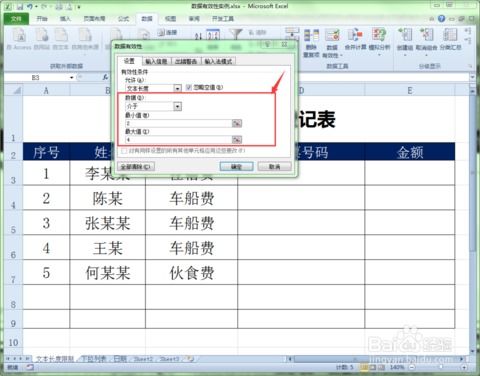This screenshot has height=376, width=480.
Task: Click column E header
Action: 410,90
